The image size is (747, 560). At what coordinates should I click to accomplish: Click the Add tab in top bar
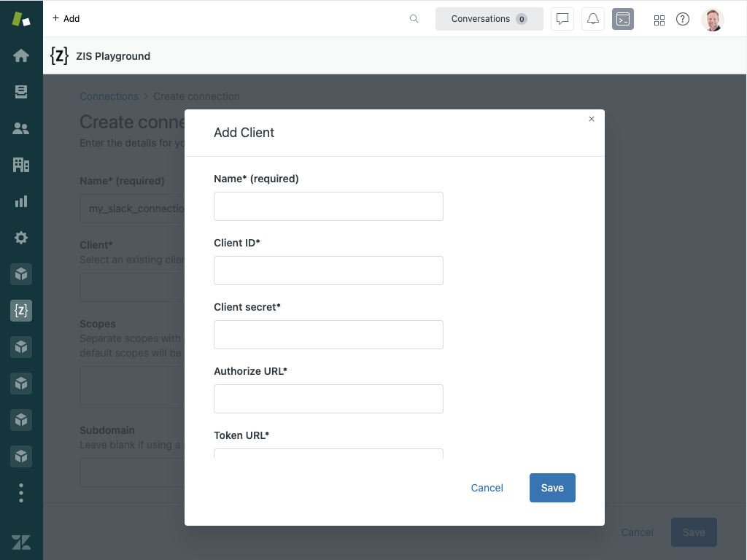[66, 19]
